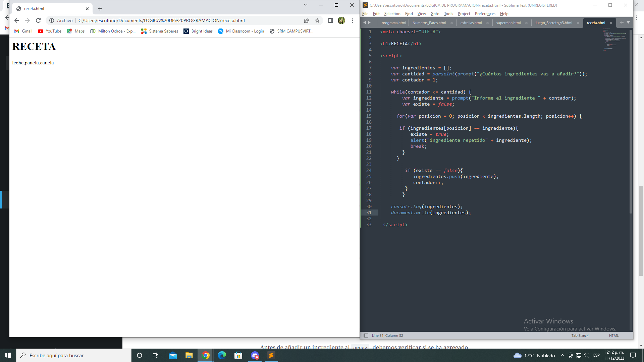Image resolution: width=644 pixels, height=362 pixels.
Task: Reload the receta.html page
Action: coord(38,20)
